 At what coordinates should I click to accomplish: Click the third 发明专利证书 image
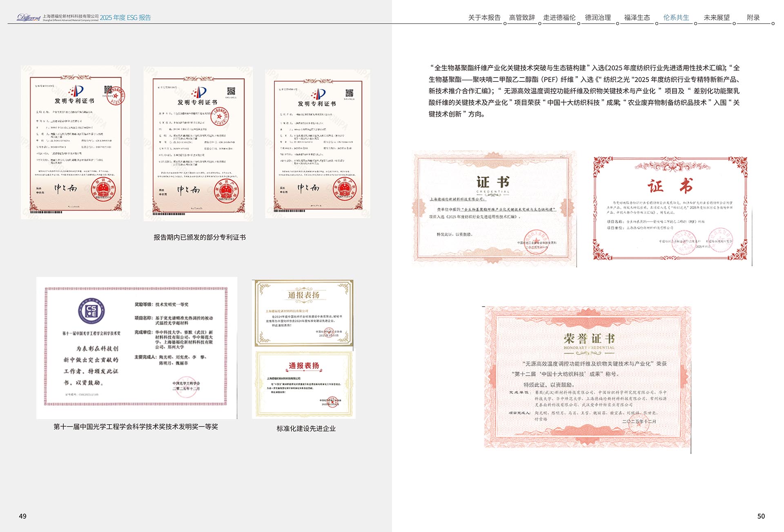[318, 144]
